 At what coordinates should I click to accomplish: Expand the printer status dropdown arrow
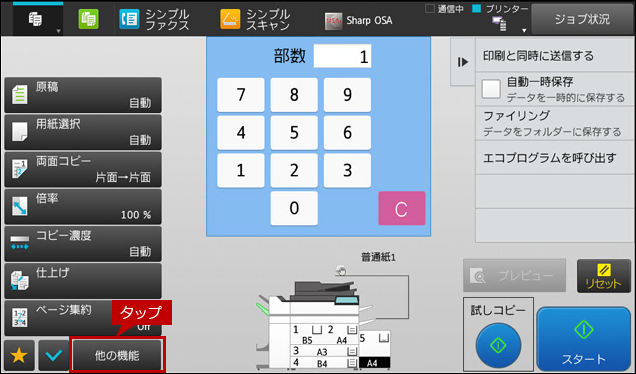tap(524, 30)
